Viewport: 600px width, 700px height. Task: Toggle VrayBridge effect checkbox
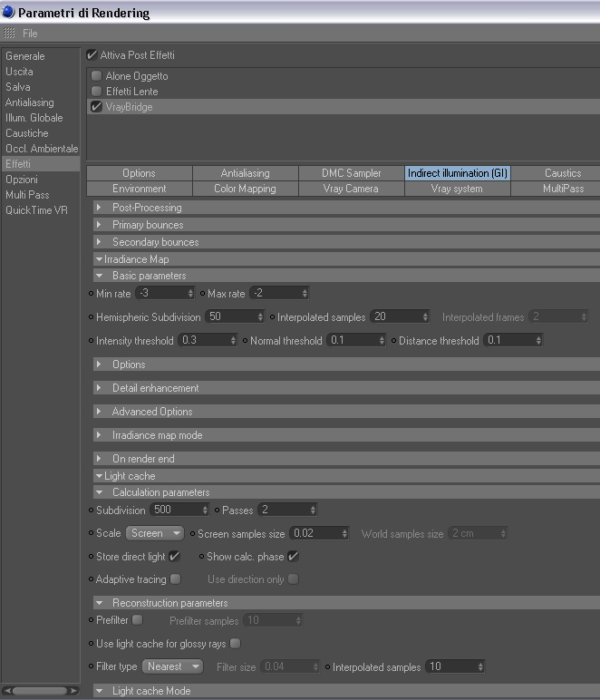tap(96, 107)
